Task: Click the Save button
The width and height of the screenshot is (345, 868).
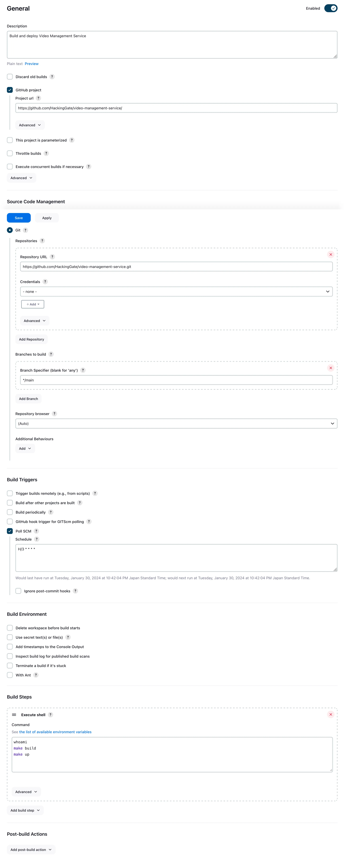Action: (19, 218)
